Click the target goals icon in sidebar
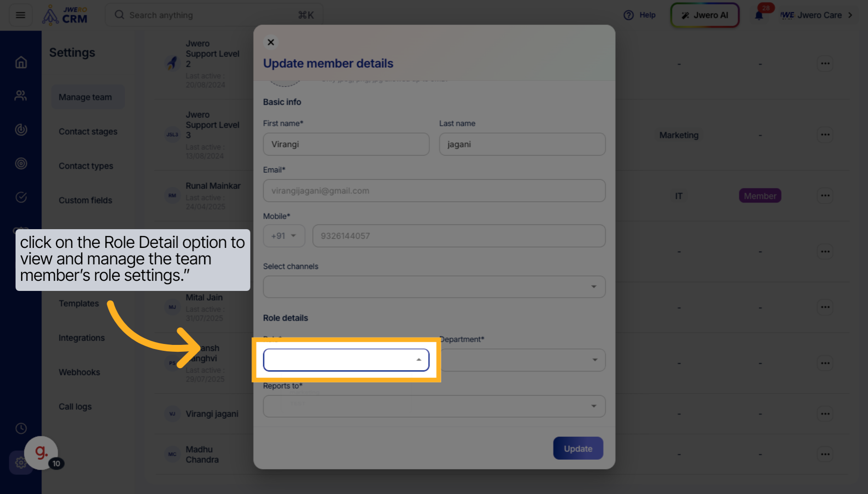Viewport: 868px width, 494px height. [x=21, y=163]
